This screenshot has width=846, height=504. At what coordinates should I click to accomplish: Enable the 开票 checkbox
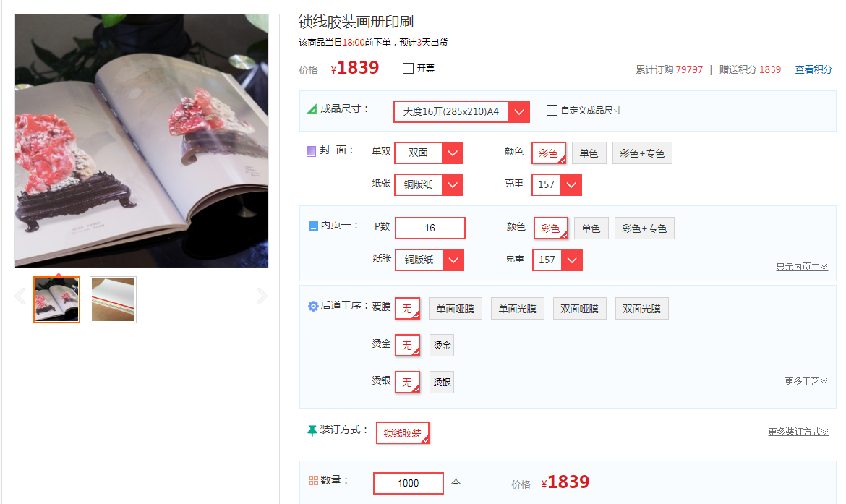coord(408,69)
